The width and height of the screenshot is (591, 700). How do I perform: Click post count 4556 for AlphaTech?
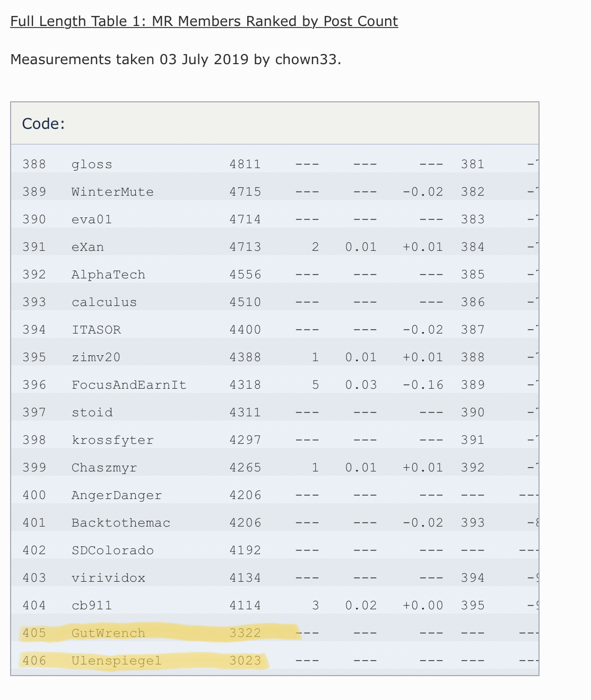coord(245,275)
